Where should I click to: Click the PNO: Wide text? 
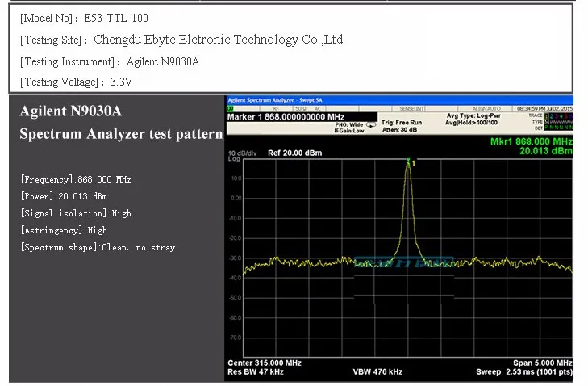point(349,124)
